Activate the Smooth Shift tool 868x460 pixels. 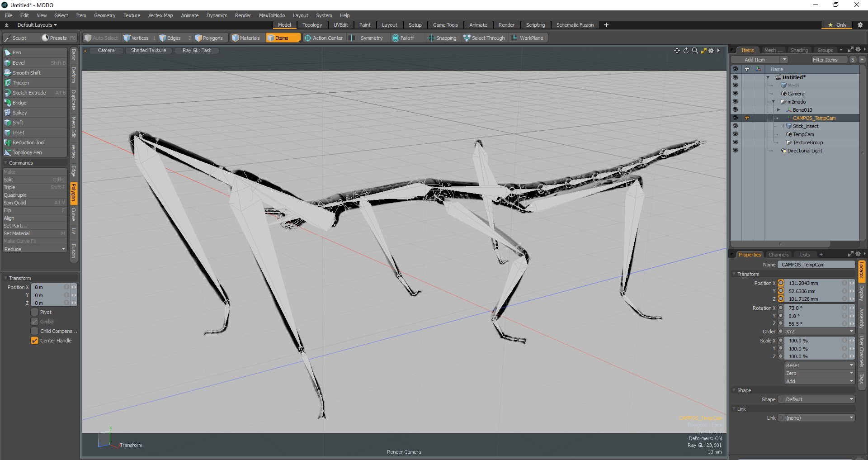coord(35,73)
